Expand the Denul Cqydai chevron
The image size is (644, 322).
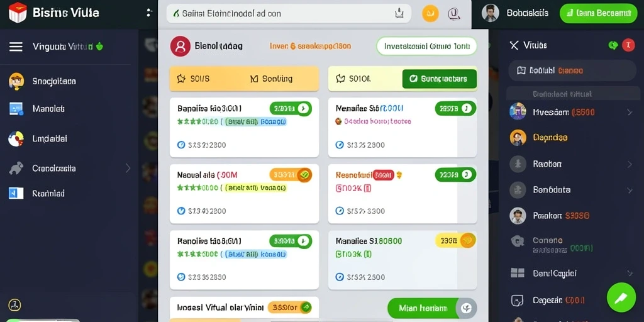click(x=630, y=273)
